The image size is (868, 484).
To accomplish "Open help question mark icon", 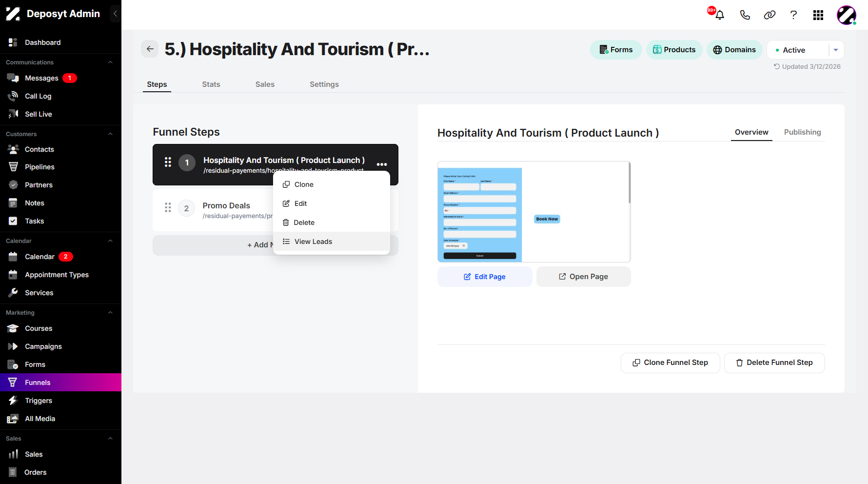I will coord(793,15).
